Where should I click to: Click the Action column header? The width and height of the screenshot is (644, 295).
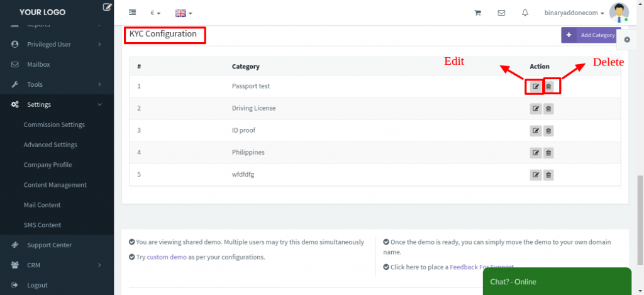pyautogui.click(x=540, y=67)
